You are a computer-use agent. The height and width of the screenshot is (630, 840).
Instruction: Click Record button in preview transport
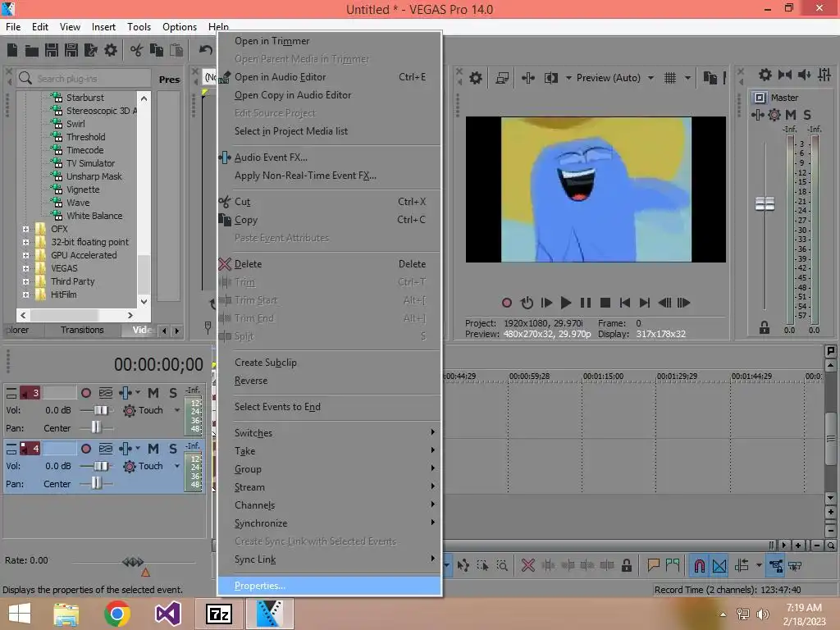point(507,303)
